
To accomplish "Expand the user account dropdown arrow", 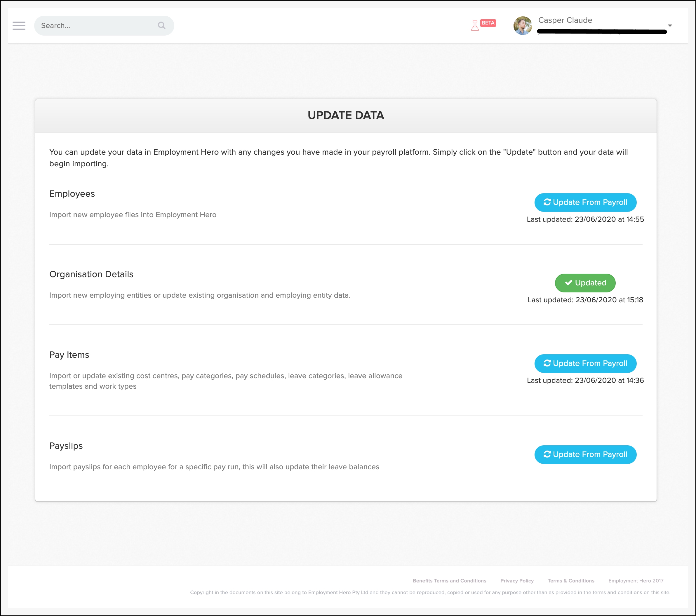I will pos(669,25).
